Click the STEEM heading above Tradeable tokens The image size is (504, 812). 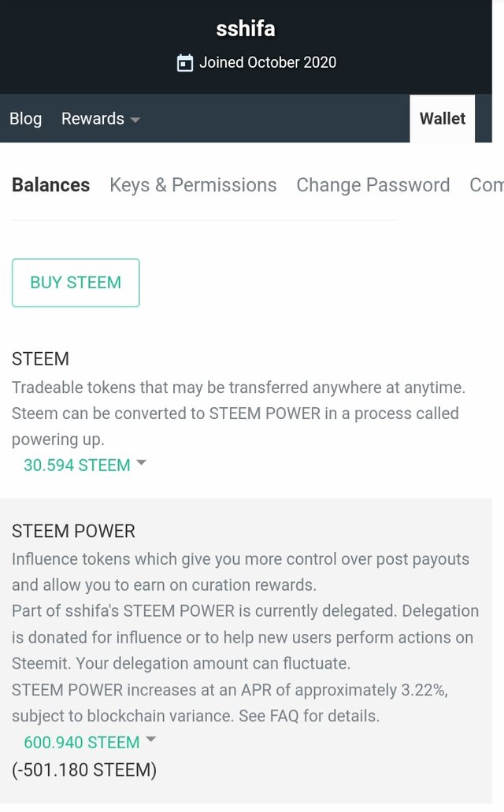click(40, 359)
